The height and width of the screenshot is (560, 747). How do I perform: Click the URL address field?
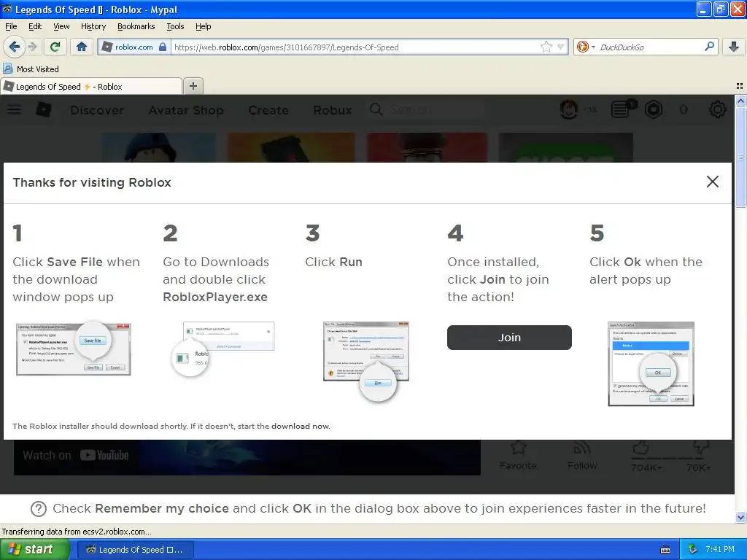pos(355,47)
